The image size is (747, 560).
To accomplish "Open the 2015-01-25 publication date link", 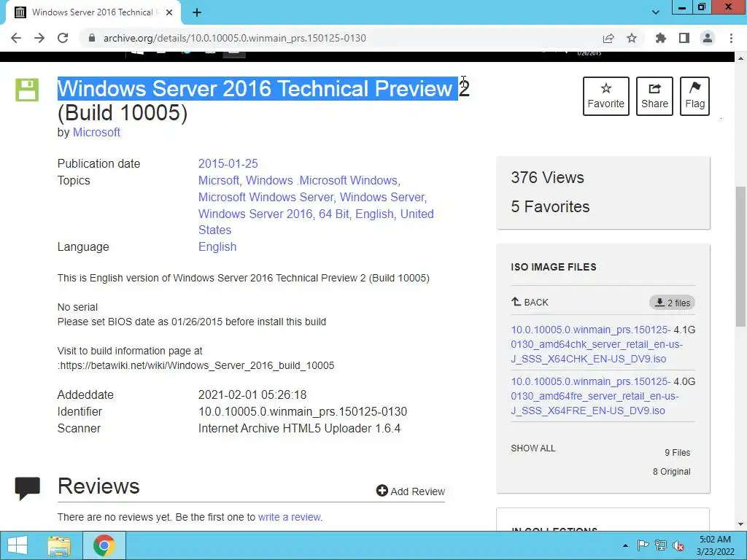I will pyautogui.click(x=228, y=164).
